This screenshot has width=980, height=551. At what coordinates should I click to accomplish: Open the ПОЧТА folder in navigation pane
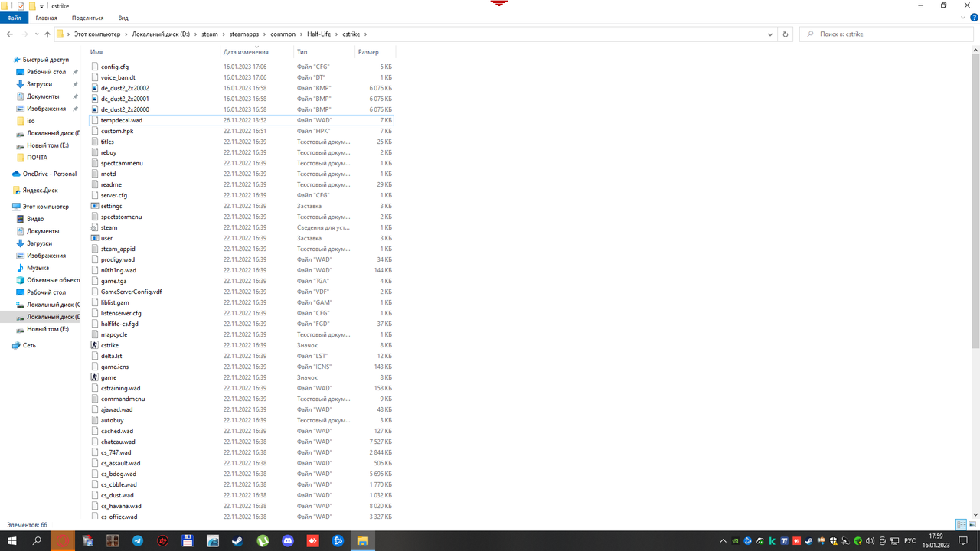tap(37, 158)
